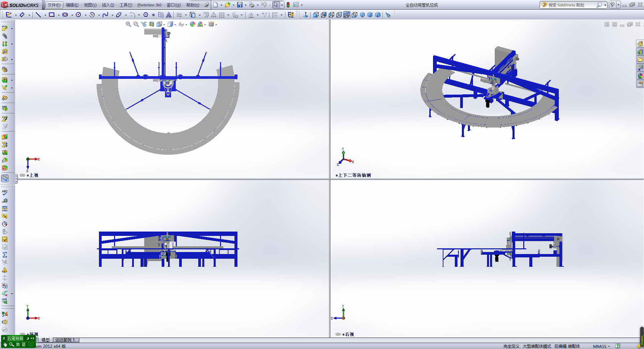Screen dimensions: 644x349
Task: Select the Sketch tool icon
Action: 9,15
